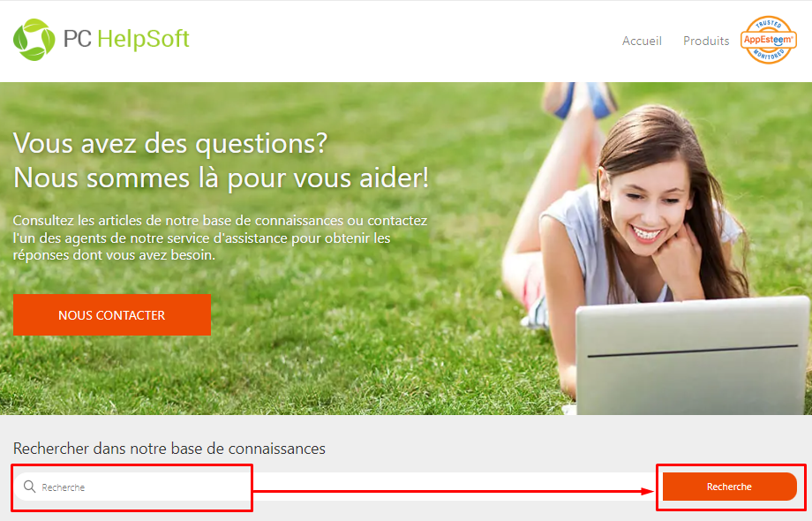812x521 pixels.
Task: Click the laptop in the hero image
Action: tap(693, 356)
